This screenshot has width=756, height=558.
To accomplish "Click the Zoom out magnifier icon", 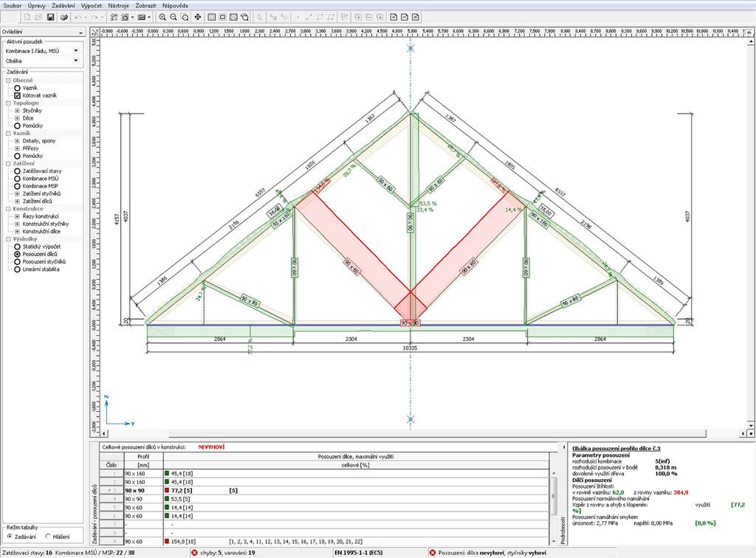I will tap(174, 16).
